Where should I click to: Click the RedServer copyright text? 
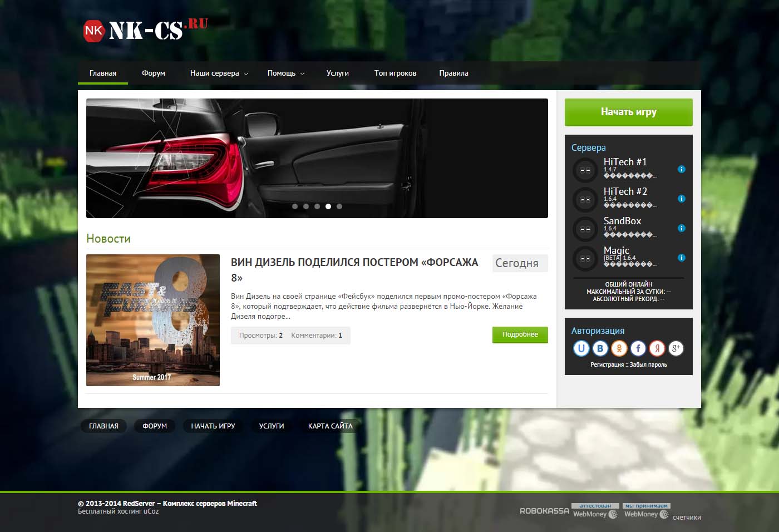coord(167,503)
